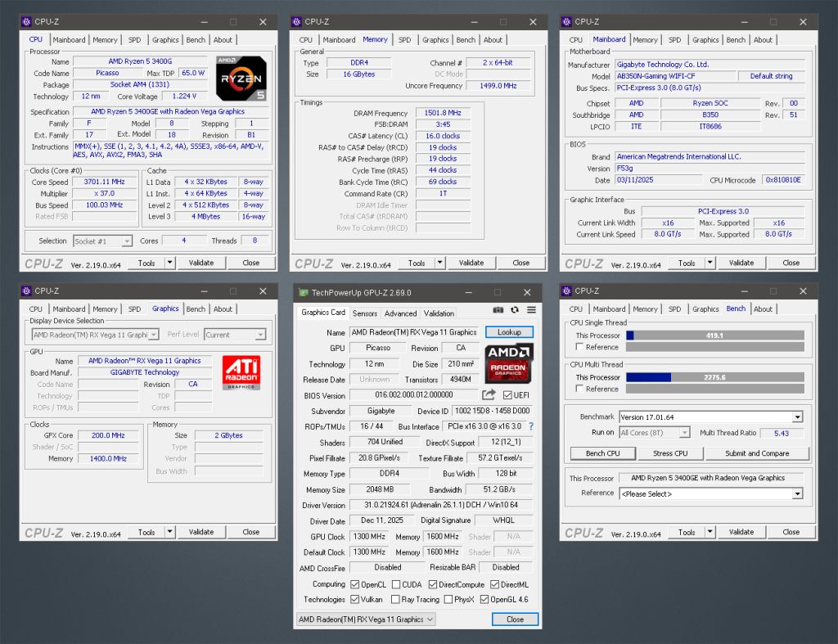Click the BIOS Version field in GPU-Z

pos(414,395)
